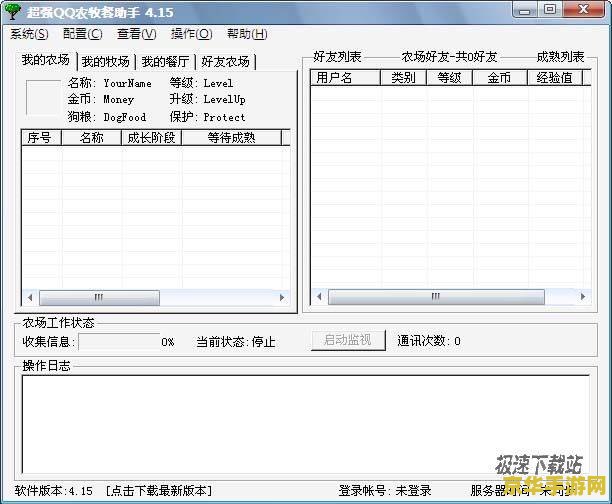Click right scroll arrow of friends list
Image resolution: width=612 pixels, height=504 pixels.
tap(583, 297)
